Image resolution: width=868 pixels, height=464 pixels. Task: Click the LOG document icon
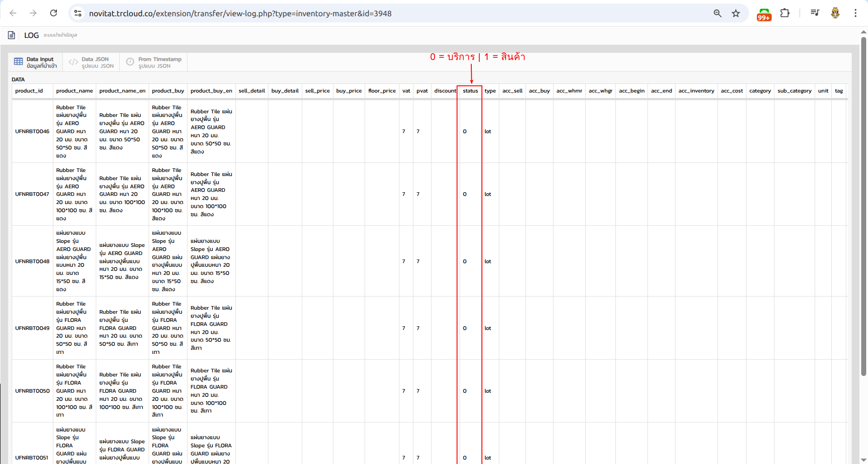tap(12, 35)
